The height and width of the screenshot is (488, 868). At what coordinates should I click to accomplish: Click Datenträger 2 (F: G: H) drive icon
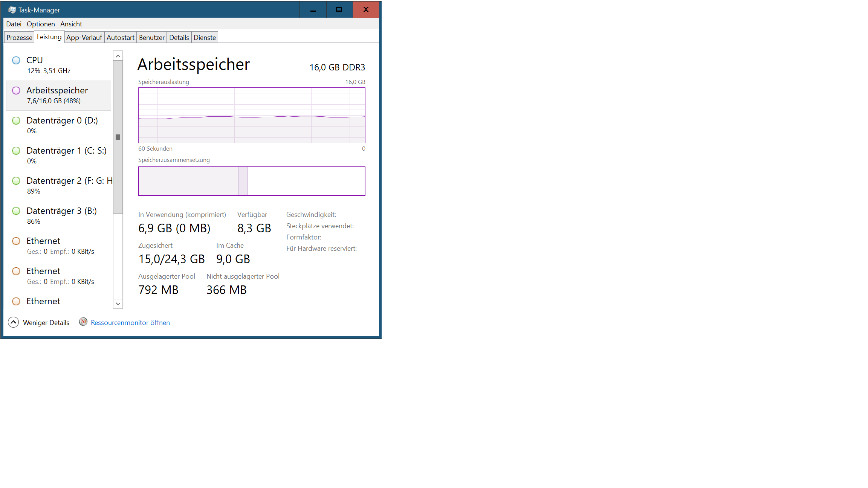pyautogui.click(x=16, y=180)
